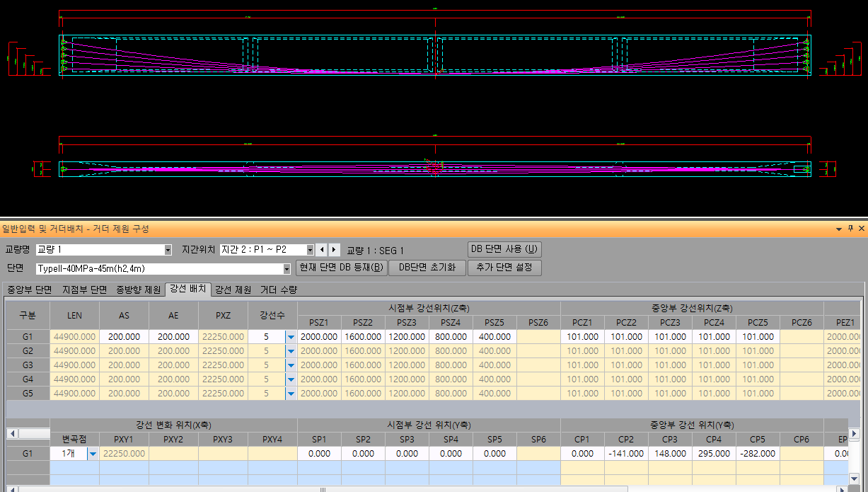Select the G1 row header in upper table
This screenshot has width=868, height=492.
[x=28, y=337]
